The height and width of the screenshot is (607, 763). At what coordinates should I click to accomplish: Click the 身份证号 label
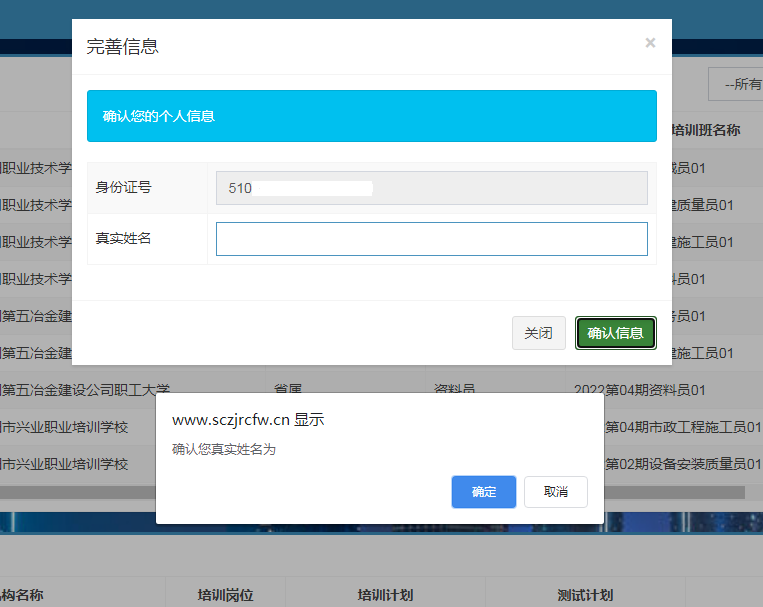(x=124, y=187)
